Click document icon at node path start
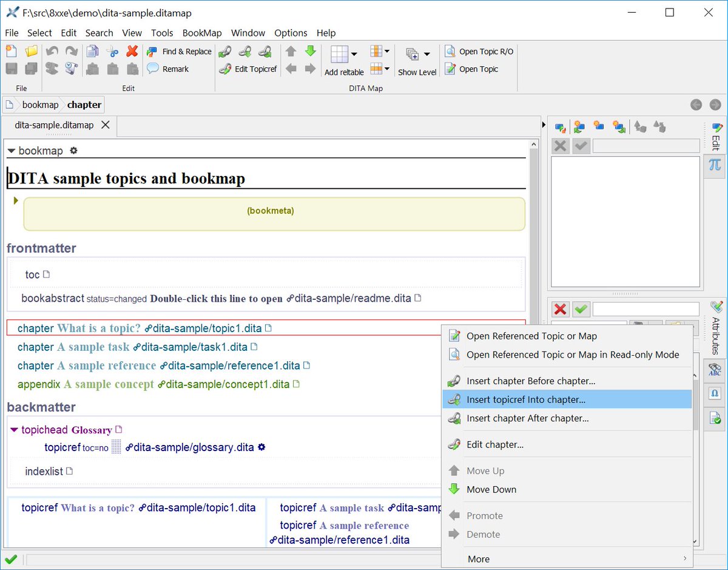The width and height of the screenshot is (728, 570). coord(10,104)
